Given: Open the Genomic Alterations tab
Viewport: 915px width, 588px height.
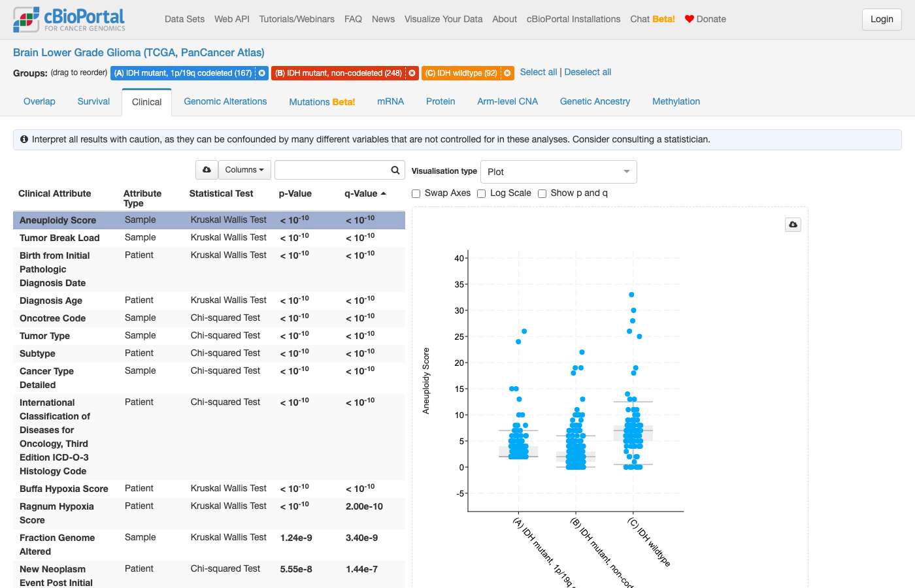Looking at the screenshot, I should (225, 101).
